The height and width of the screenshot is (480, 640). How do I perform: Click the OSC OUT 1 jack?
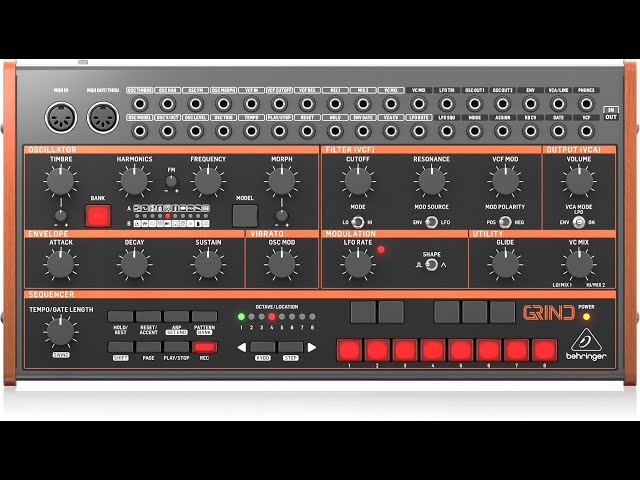475,104
